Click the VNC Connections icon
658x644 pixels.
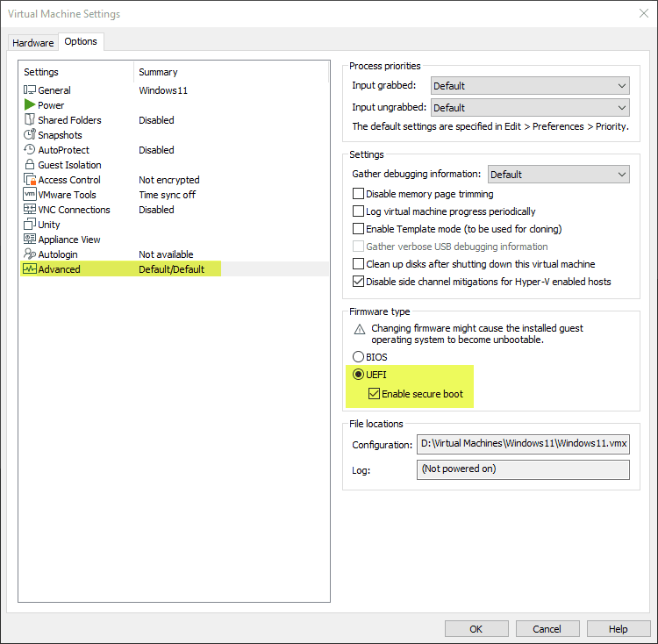(29, 209)
